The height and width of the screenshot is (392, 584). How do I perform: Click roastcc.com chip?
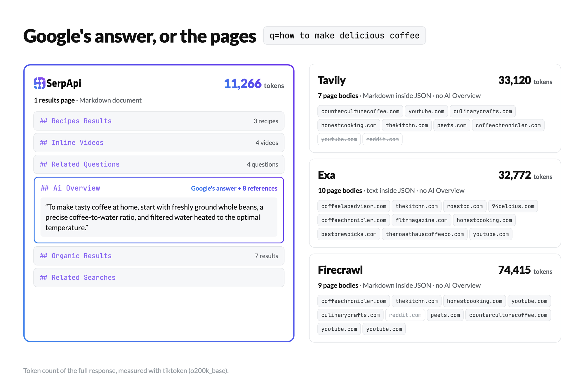465,206
